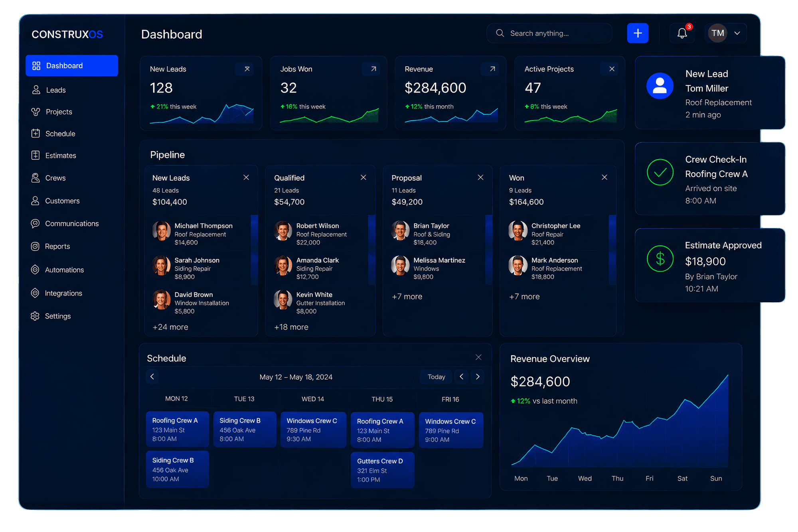The width and height of the screenshot is (798, 532).
Task: Close the Schedule panel
Action: (x=478, y=357)
